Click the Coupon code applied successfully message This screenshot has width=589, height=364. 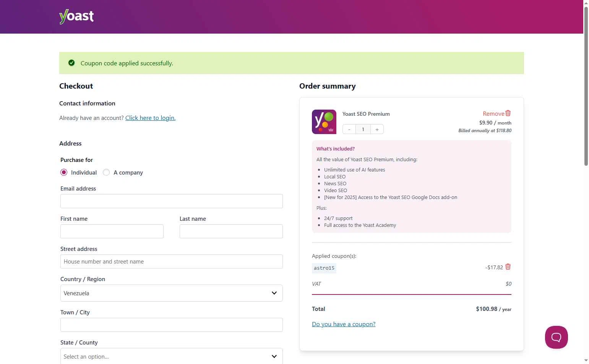[x=127, y=63]
